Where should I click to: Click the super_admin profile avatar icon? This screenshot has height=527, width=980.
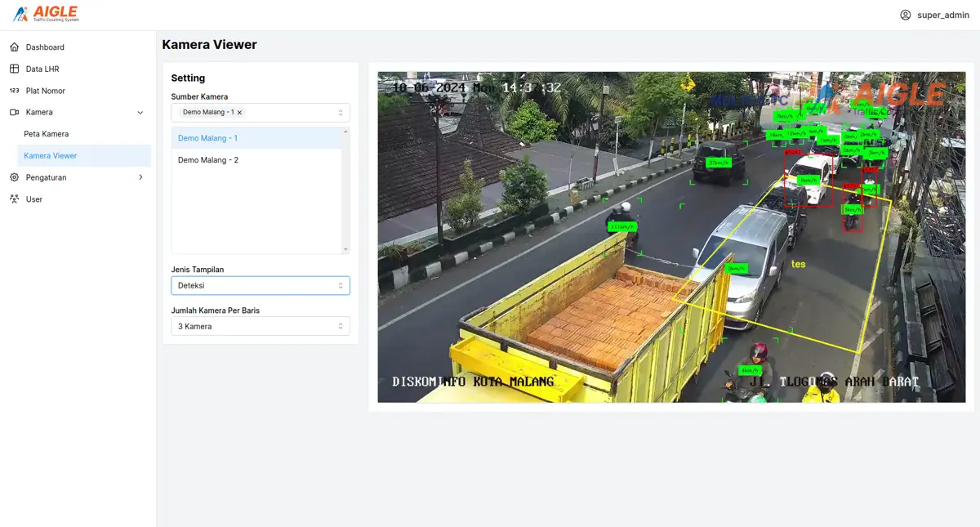click(905, 15)
